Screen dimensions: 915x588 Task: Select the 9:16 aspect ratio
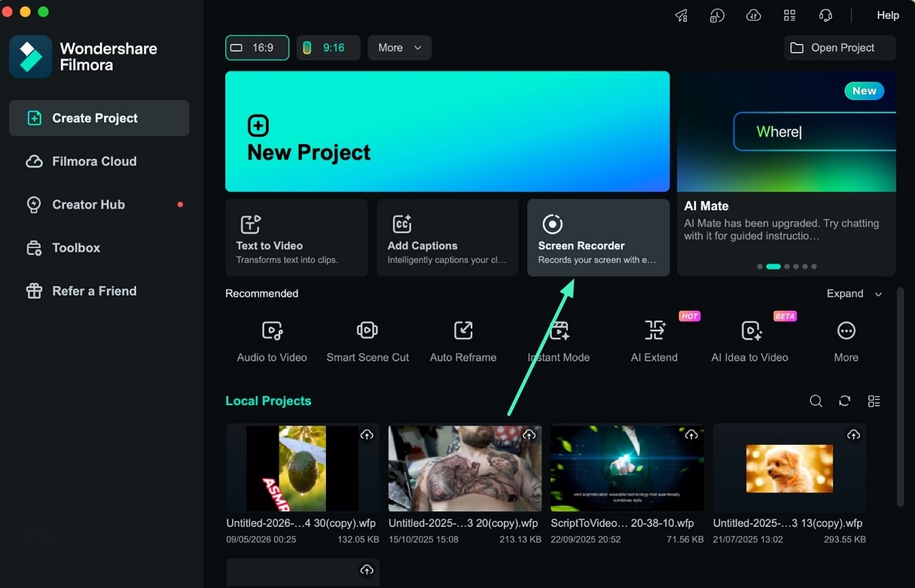click(328, 48)
